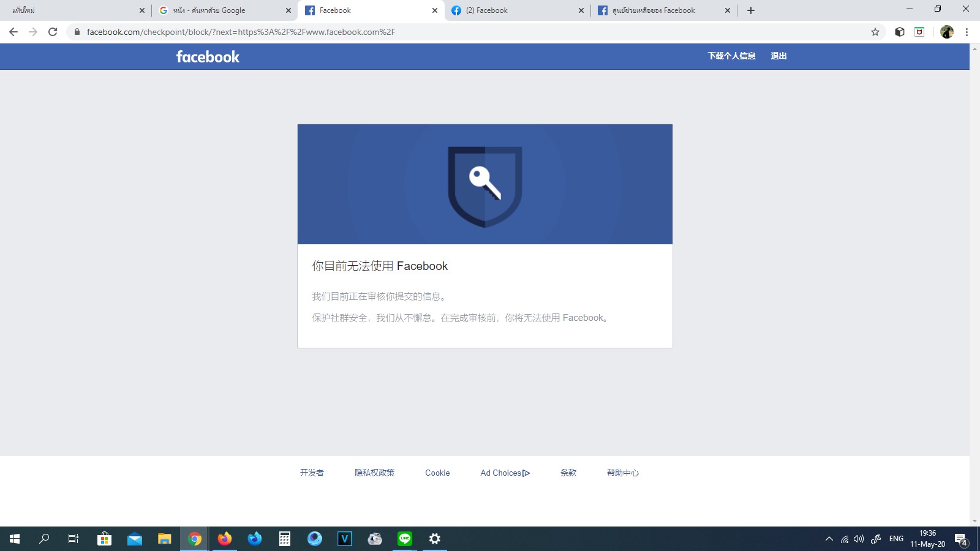Open Windows taskbar search
The height and width of the screenshot is (551, 980).
(44, 539)
